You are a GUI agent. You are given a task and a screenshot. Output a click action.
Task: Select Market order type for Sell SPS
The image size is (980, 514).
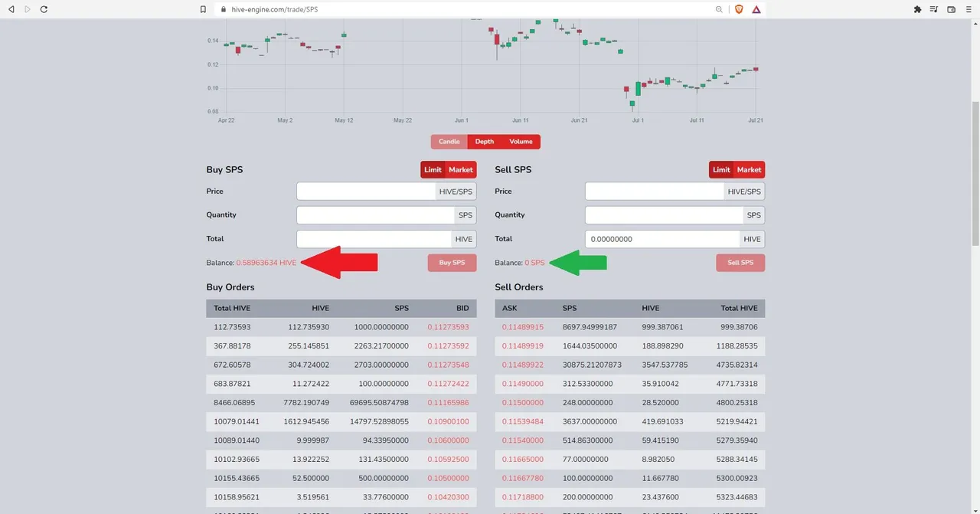(x=750, y=170)
